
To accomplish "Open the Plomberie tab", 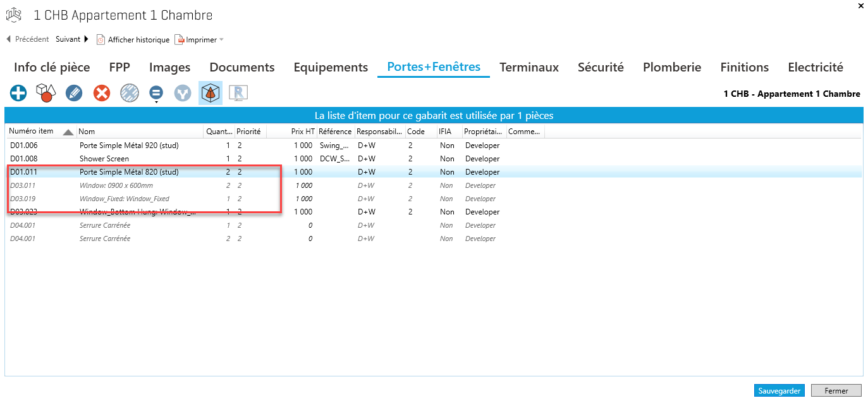I will click(x=671, y=67).
